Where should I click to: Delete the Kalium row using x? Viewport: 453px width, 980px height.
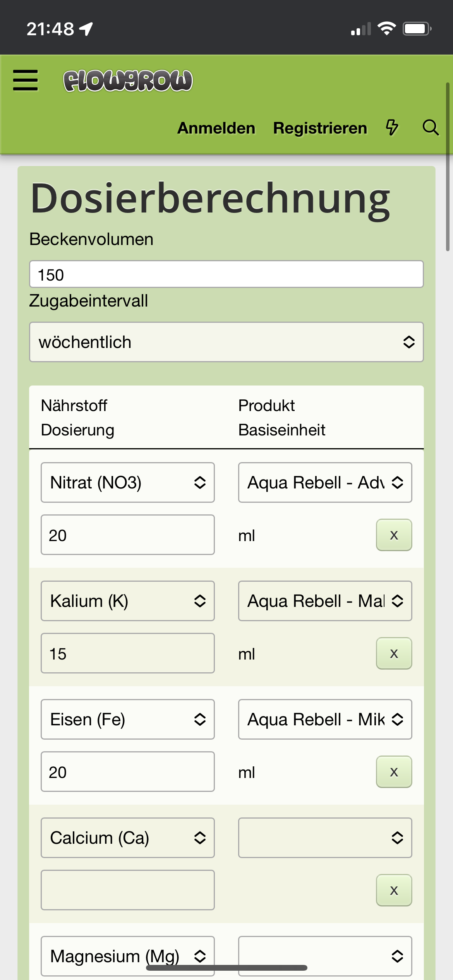[394, 653]
